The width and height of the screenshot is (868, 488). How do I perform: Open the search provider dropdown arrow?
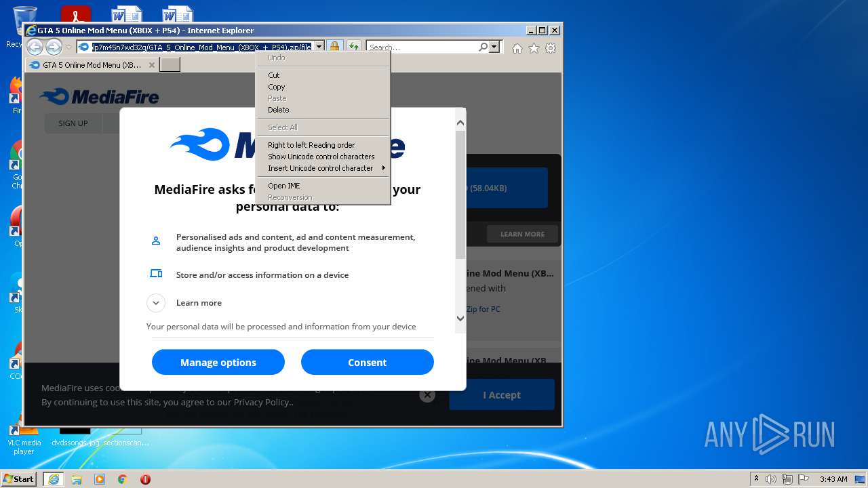pyautogui.click(x=494, y=47)
